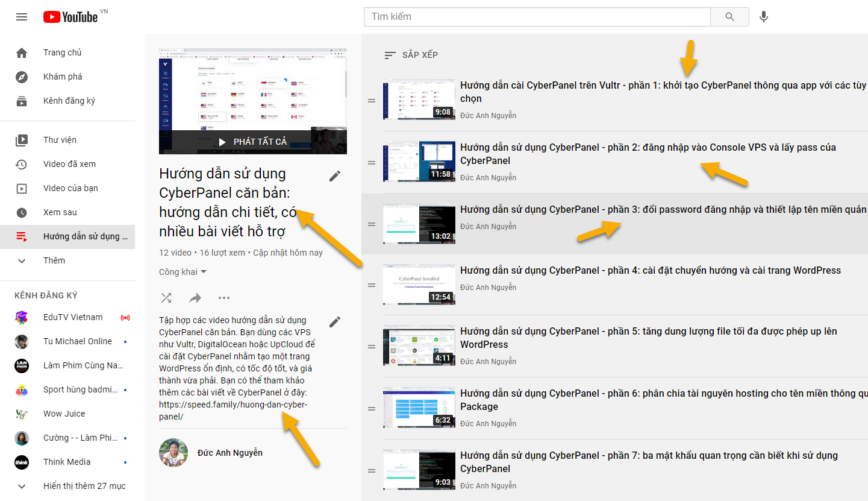This screenshot has width=868, height=501.
Task: Activate voice search microphone
Action: [x=763, y=17]
